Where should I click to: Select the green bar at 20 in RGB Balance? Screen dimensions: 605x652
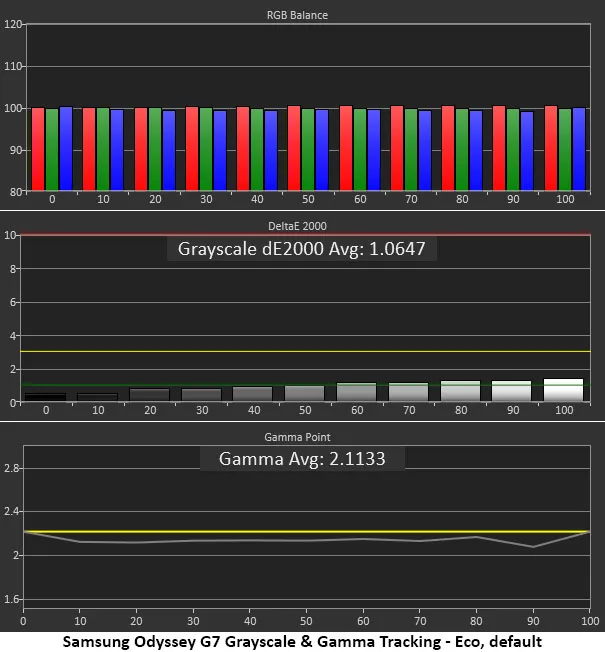[x=154, y=148]
